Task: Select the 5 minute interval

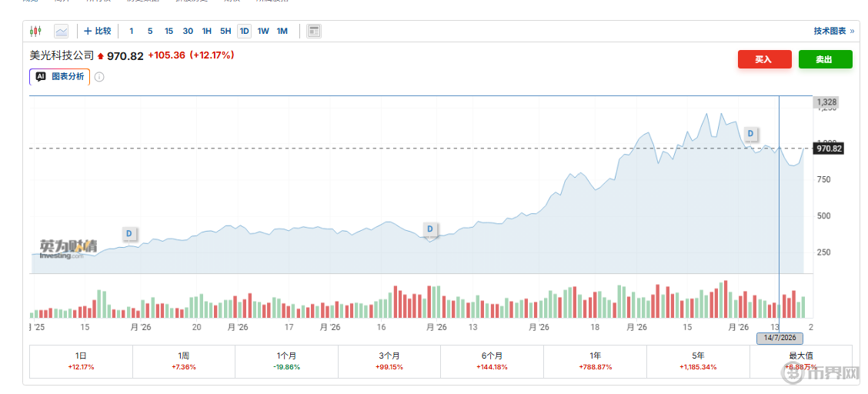Action: point(150,31)
